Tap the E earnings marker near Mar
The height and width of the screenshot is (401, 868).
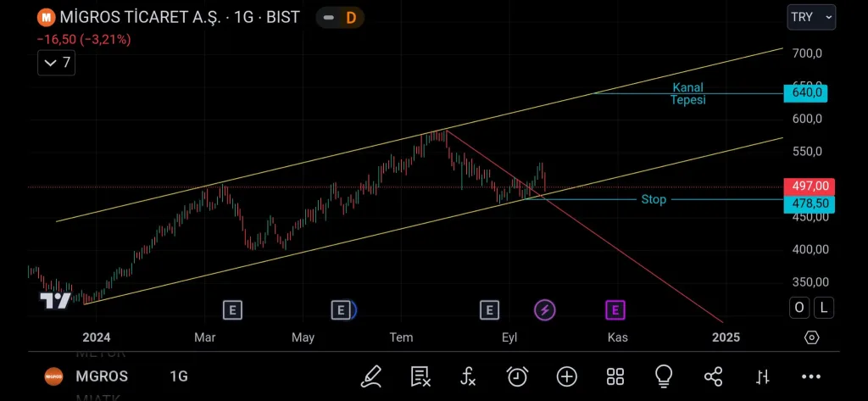[232, 310]
